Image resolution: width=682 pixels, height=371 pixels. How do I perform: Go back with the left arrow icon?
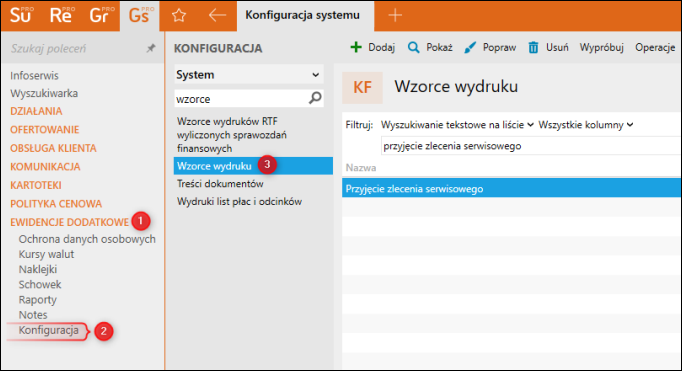(x=217, y=15)
